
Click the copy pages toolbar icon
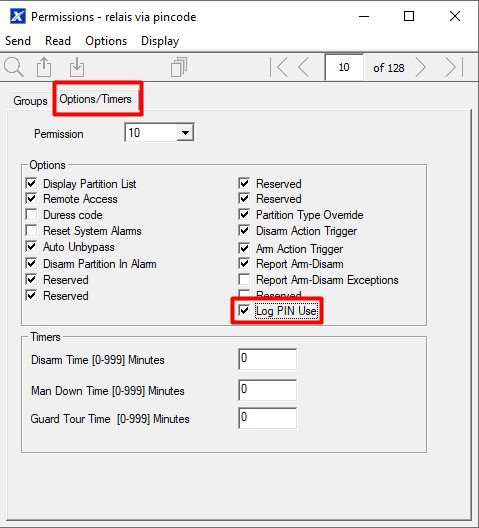coord(179,67)
